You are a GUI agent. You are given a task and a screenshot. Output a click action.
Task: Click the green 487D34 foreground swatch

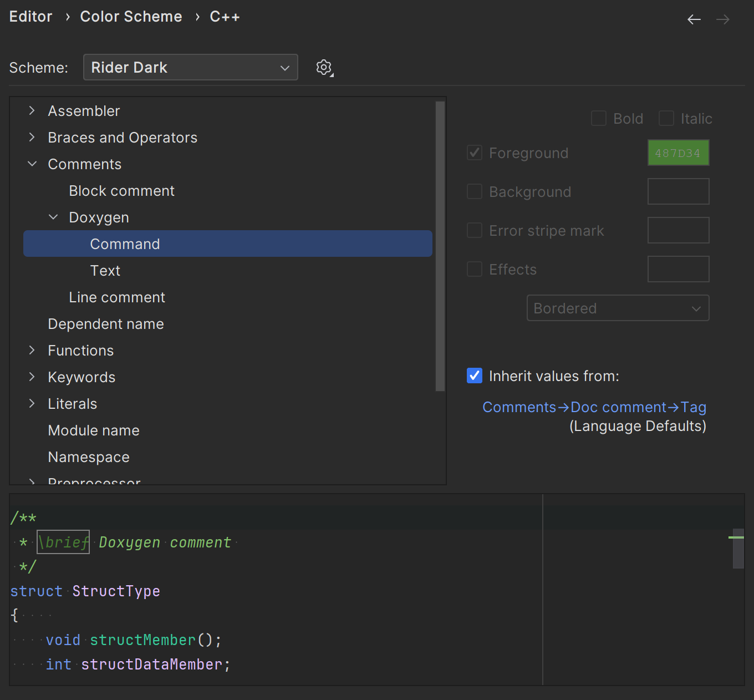pos(678,153)
